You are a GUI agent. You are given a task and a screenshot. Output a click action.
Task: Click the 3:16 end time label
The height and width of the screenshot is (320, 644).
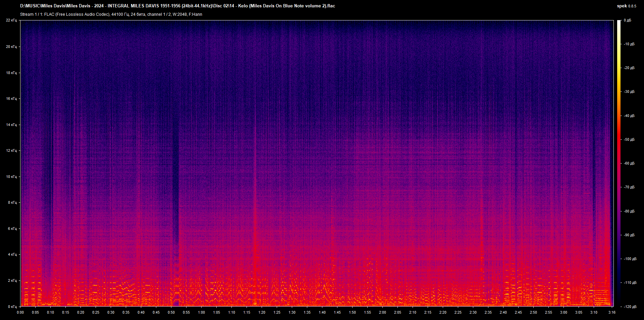[612, 312]
